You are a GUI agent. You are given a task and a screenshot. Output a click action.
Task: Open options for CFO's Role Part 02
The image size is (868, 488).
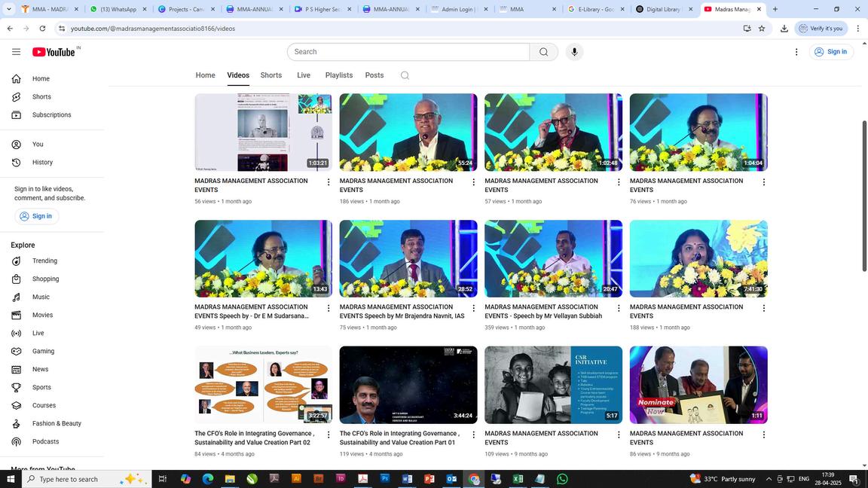pos(329,435)
